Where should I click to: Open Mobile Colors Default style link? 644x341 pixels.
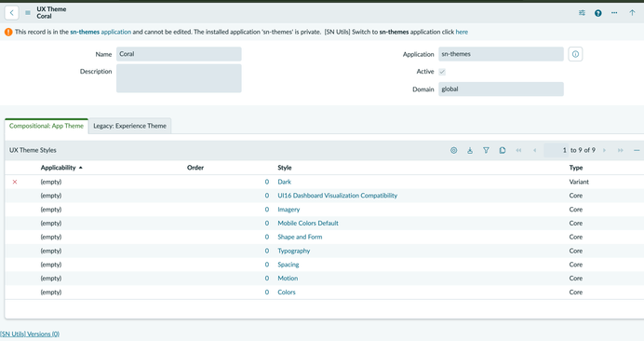pos(308,223)
